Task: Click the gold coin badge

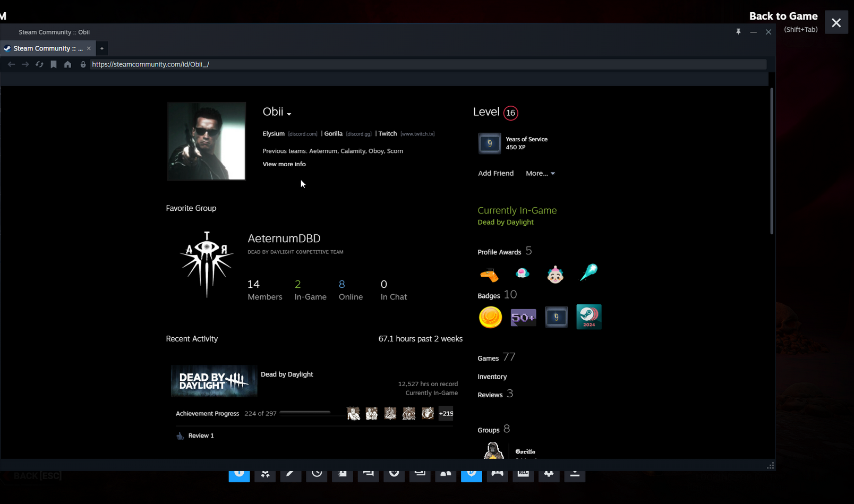Action: 490,318
